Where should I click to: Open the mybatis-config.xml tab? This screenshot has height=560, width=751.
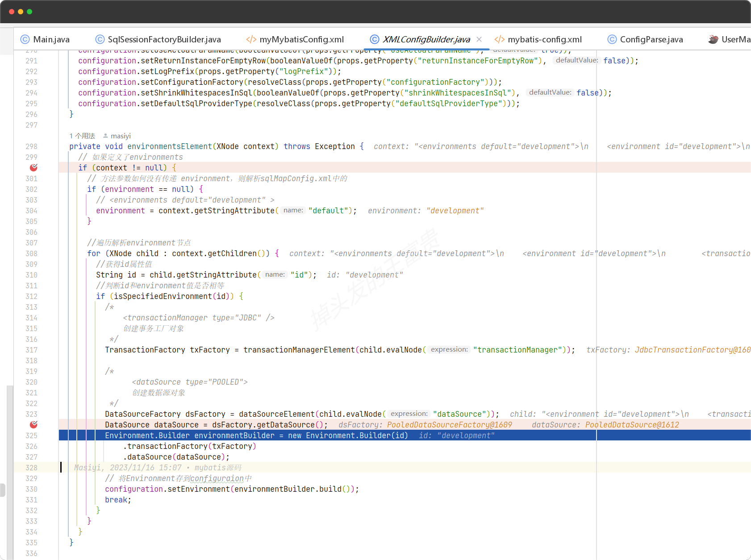[538, 39]
